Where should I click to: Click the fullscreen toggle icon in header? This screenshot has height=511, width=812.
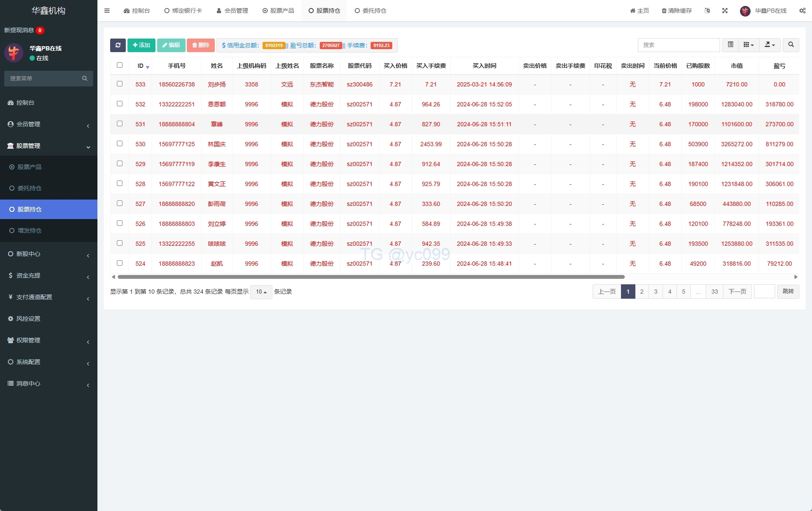coord(725,11)
